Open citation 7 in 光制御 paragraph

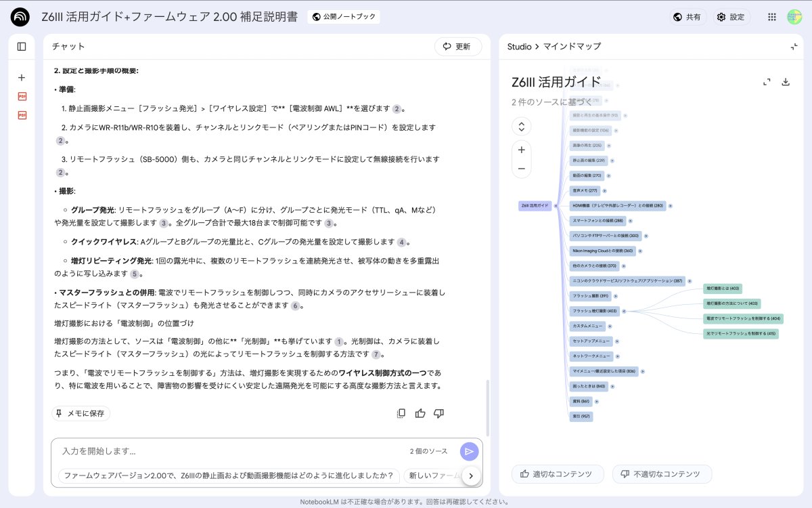tap(378, 354)
